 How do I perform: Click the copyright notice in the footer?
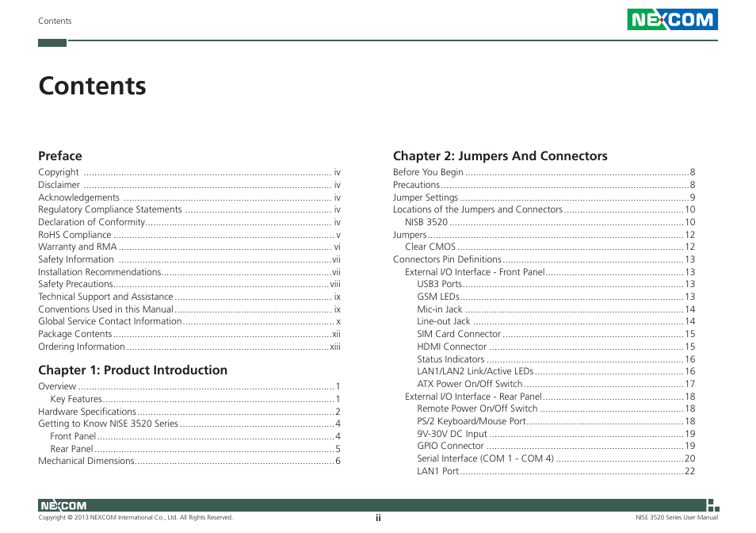click(x=136, y=518)
